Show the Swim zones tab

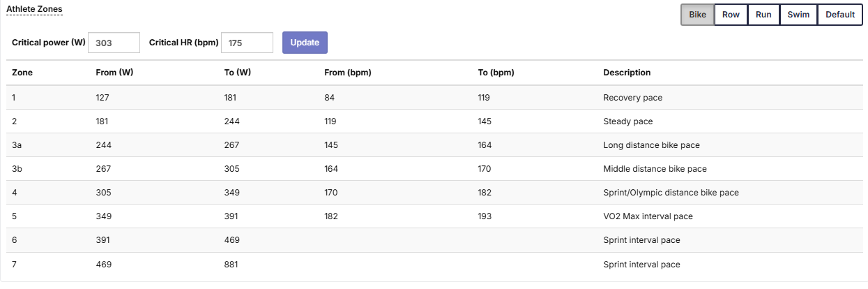798,15
